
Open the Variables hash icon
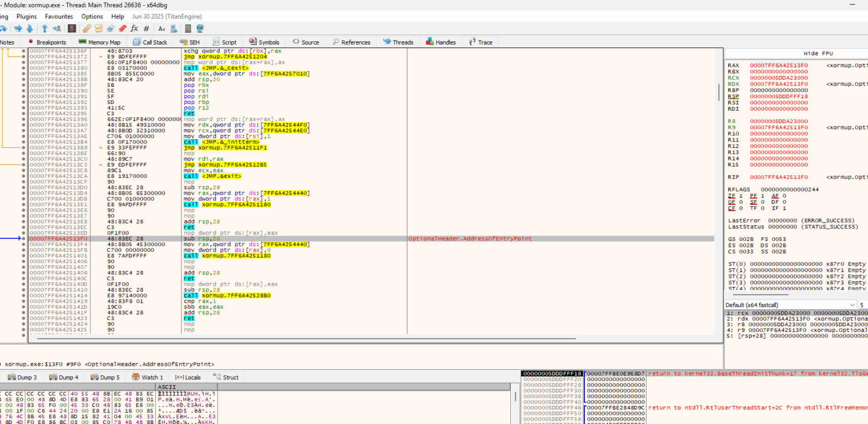tap(146, 28)
